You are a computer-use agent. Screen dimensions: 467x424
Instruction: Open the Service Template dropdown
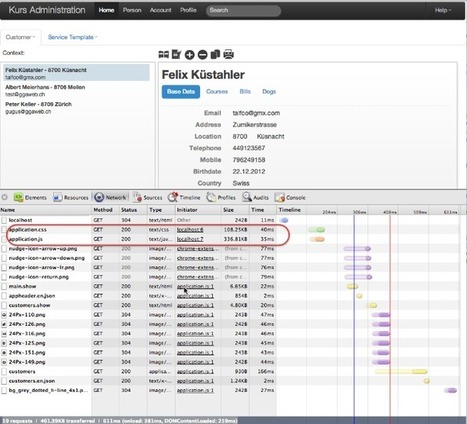72,37
